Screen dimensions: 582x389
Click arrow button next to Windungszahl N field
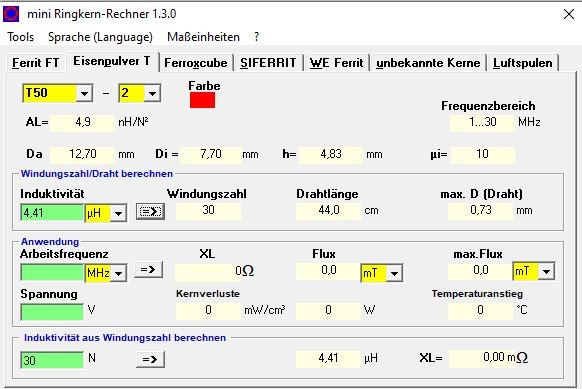(x=150, y=359)
